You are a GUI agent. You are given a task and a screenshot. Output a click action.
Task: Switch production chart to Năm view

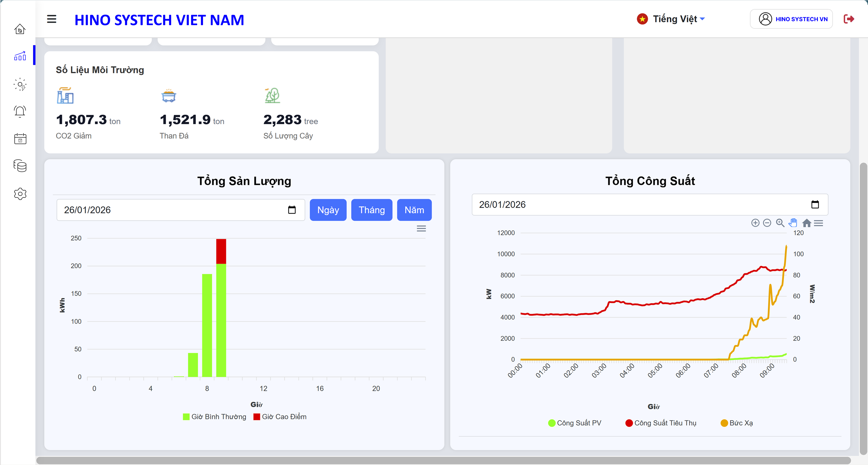[414, 210]
